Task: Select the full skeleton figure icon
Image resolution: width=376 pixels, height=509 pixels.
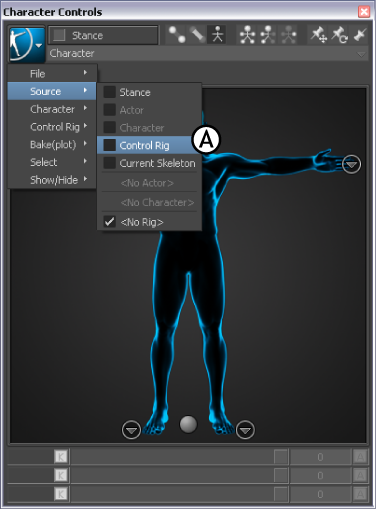Action: (x=217, y=35)
